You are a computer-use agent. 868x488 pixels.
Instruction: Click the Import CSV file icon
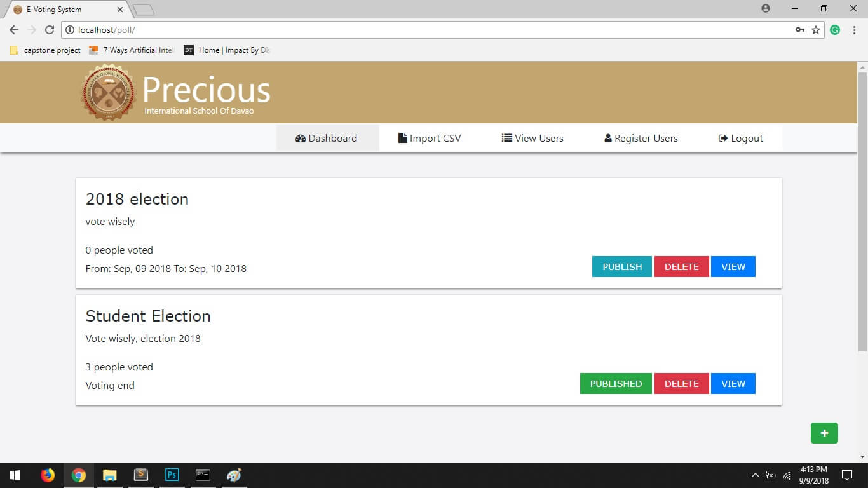tap(402, 138)
